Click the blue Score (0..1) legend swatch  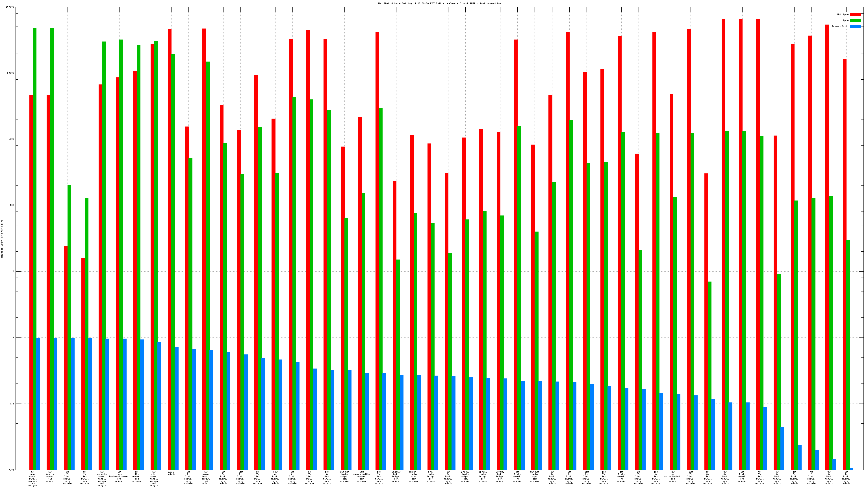coord(855,26)
